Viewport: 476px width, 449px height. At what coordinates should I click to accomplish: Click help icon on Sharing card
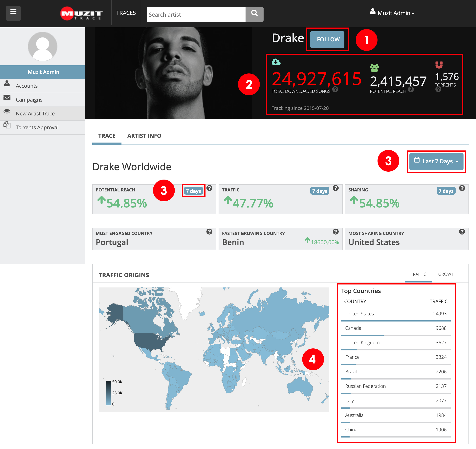[462, 188]
